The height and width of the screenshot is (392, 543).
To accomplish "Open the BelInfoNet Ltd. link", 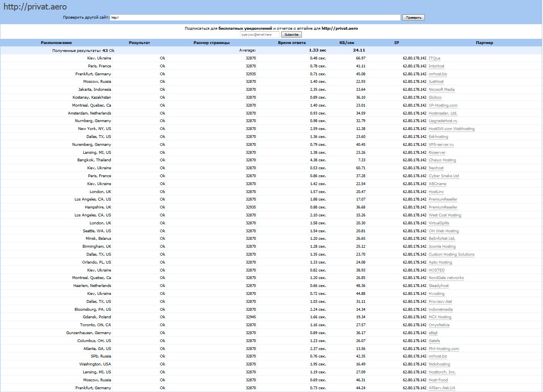I will pos(442,239).
